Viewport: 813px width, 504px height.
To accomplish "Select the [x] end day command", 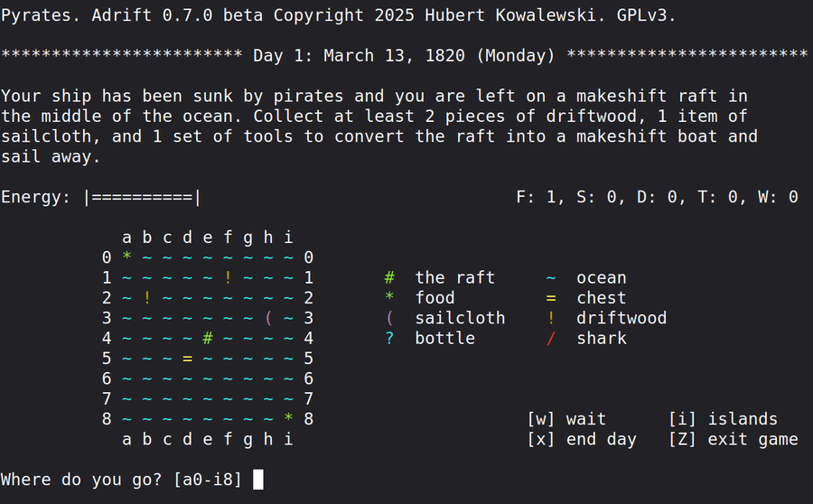I will pyautogui.click(x=582, y=440).
